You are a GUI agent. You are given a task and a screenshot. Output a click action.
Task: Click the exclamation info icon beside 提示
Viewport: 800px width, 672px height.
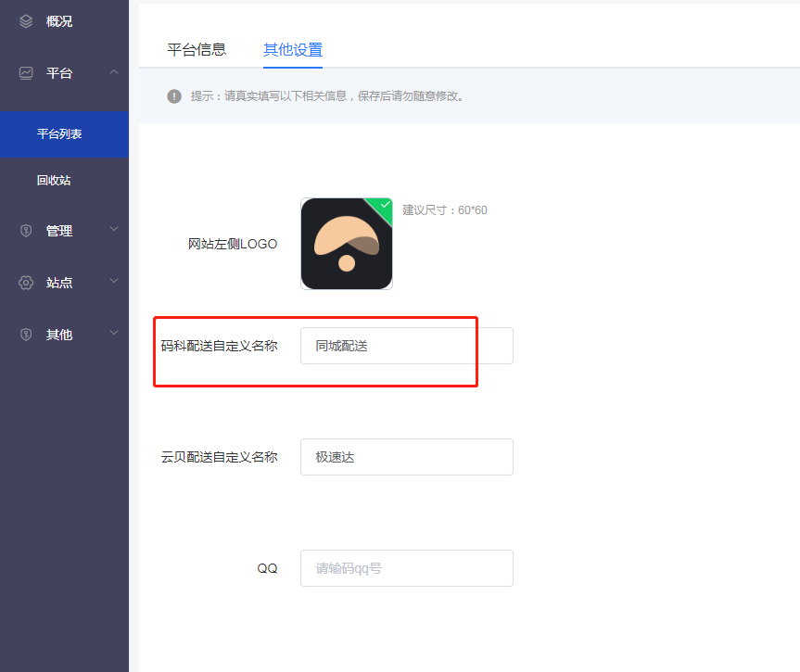(x=174, y=95)
